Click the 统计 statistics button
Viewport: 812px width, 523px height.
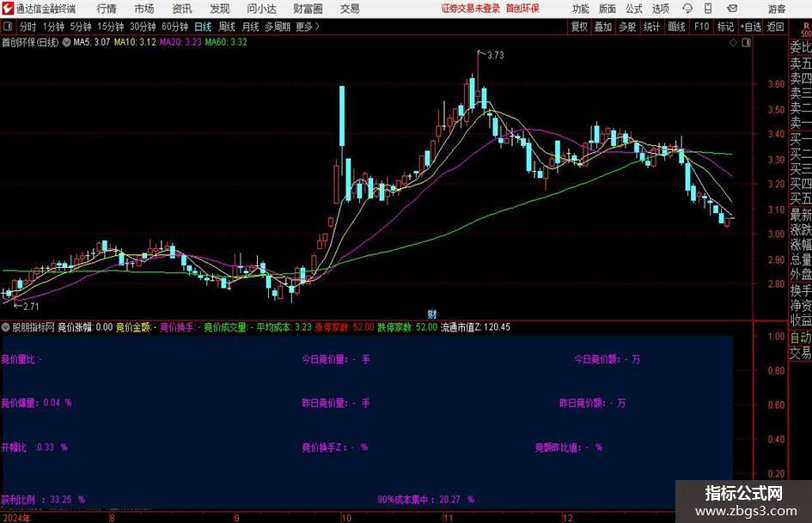(651, 27)
